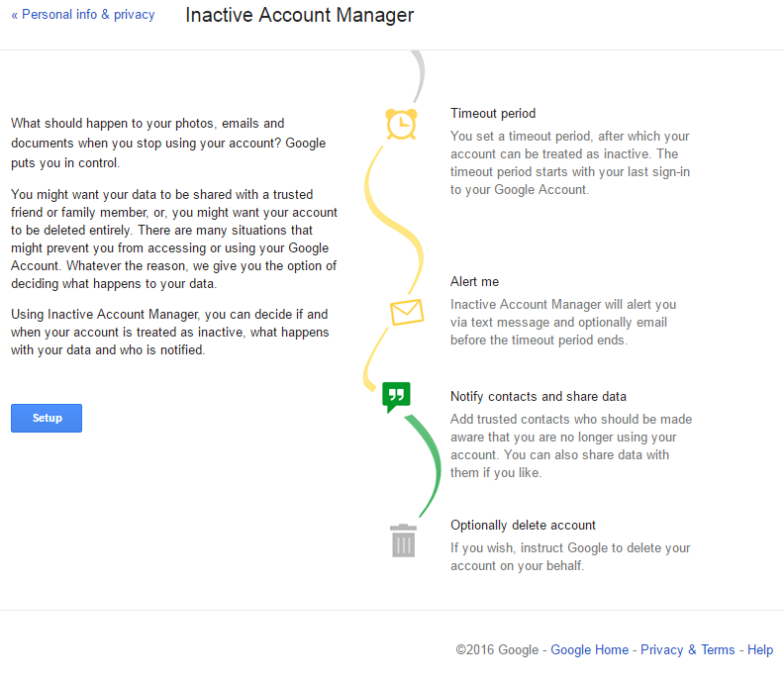
Task: Select the Timeout period heading
Action: tap(493, 114)
